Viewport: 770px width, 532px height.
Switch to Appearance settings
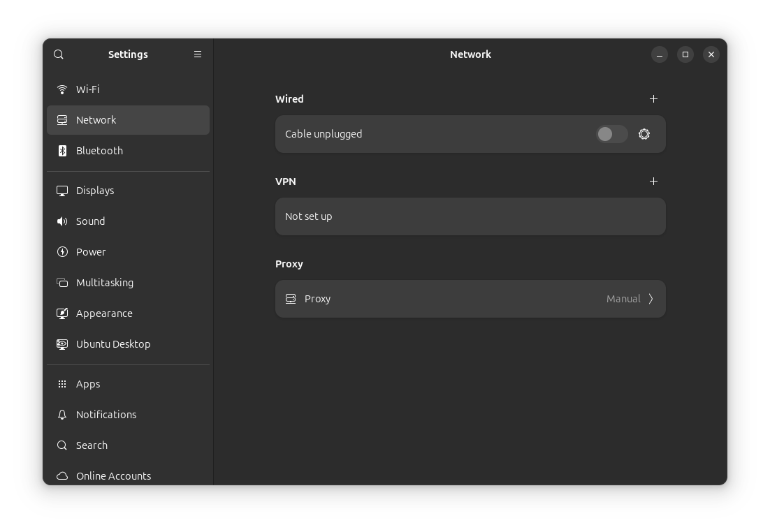coord(104,313)
